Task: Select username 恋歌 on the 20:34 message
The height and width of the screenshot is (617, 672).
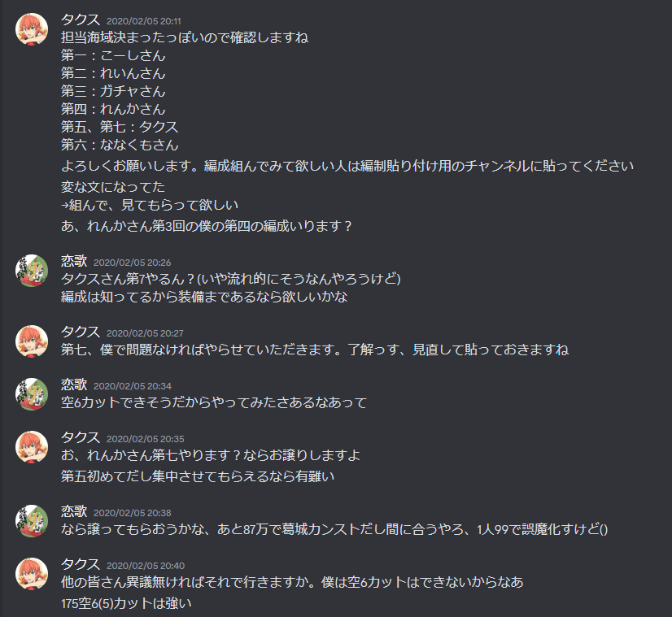Action: (x=74, y=385)
